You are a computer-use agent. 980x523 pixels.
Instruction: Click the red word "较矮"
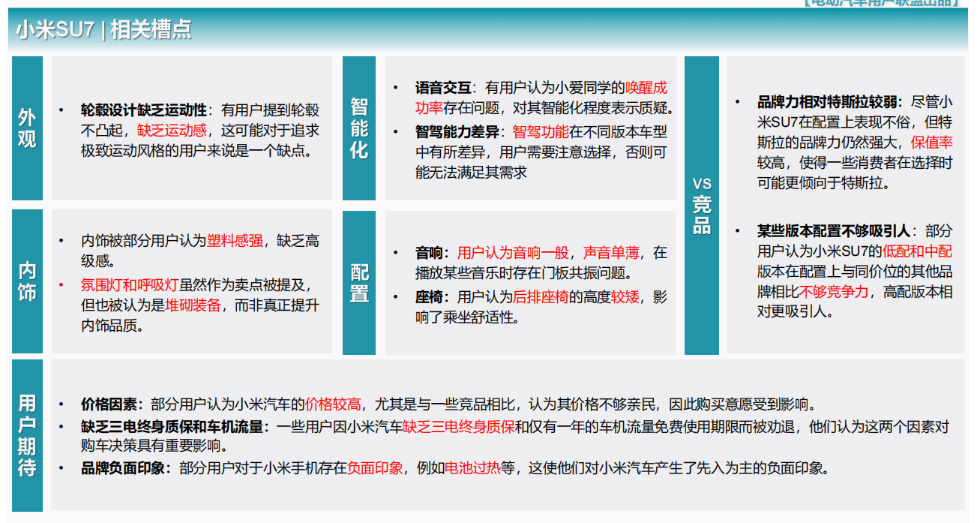click(x=625, y=298)
